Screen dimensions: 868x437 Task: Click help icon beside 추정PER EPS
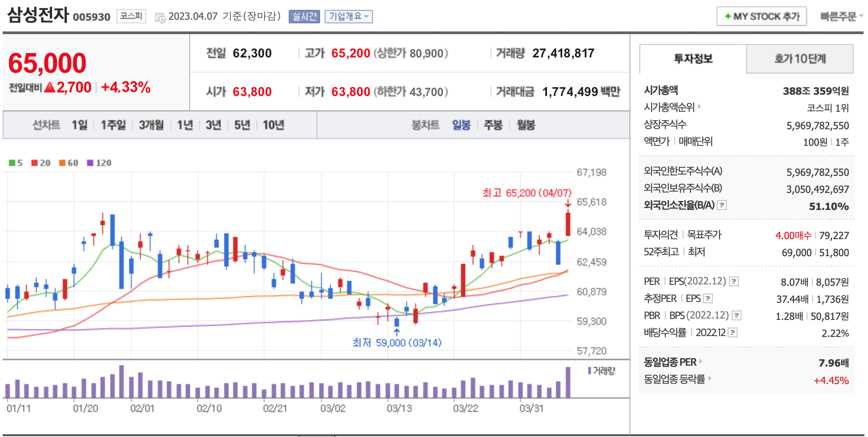click(708, 298)
